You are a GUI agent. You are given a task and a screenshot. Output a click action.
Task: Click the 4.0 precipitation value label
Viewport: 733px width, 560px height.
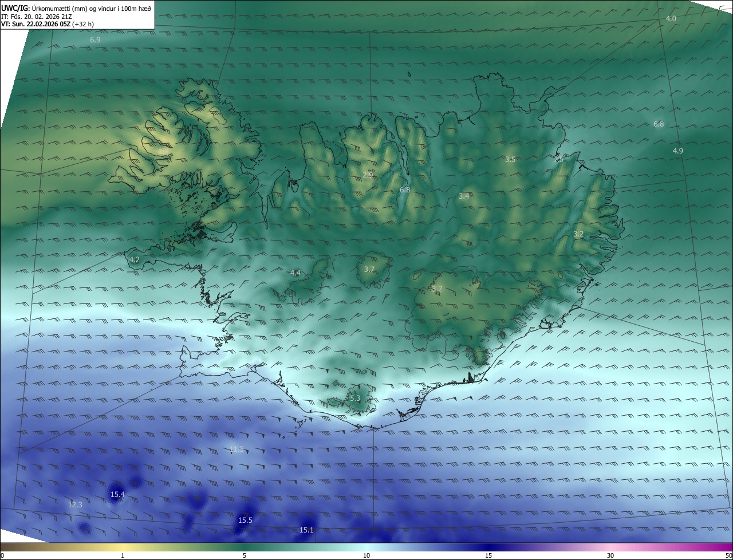pos(671,19)
